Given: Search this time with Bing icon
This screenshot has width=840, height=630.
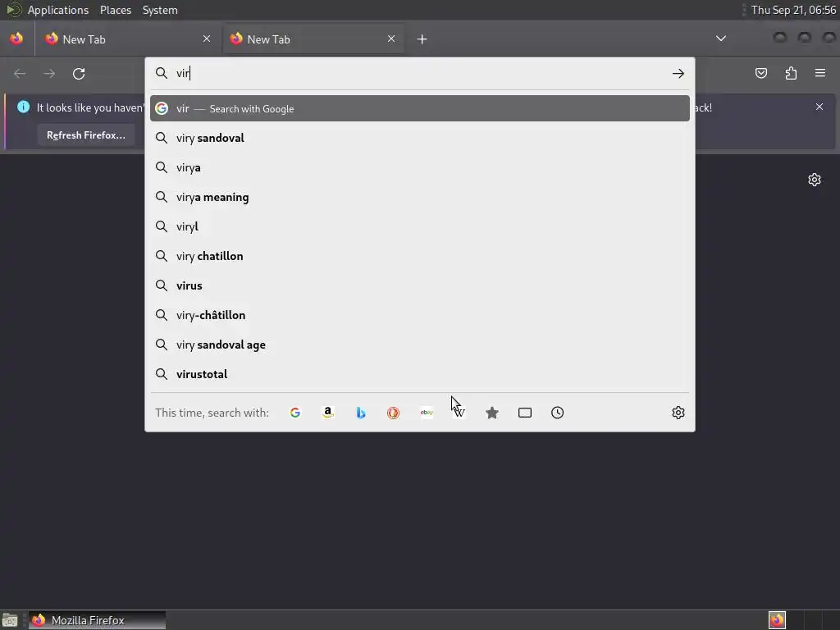Looking at the screenshot, I should pyautogui.click(x=361, y=413).
